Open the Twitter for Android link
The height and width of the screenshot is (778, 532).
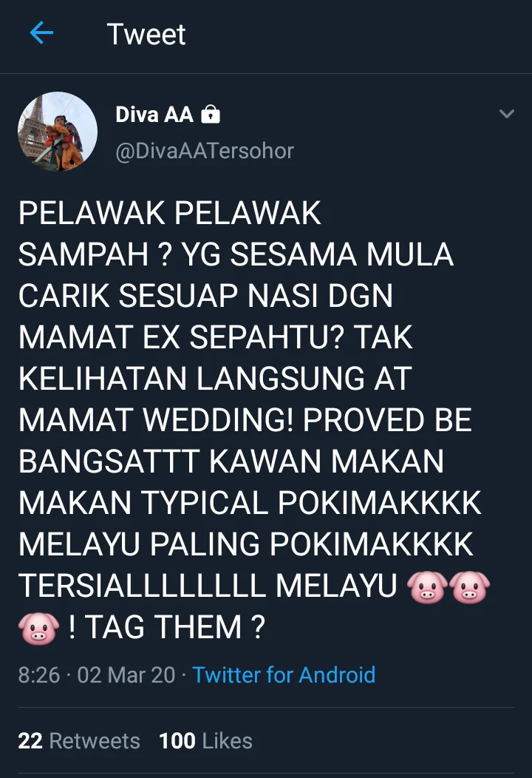284,674
